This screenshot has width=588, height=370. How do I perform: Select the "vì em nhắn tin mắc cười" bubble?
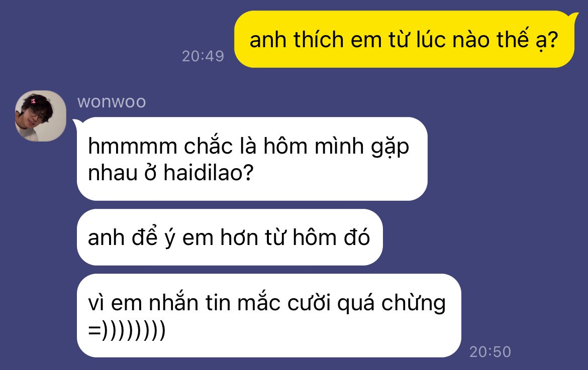[x=269, y=315]
